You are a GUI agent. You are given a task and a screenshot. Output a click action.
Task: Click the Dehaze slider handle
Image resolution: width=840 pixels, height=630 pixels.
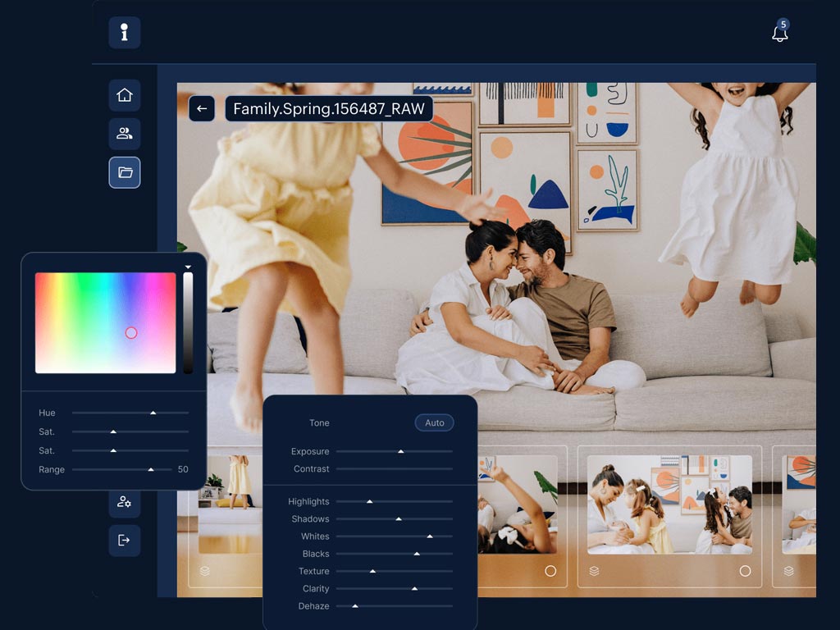coord(355,606)
